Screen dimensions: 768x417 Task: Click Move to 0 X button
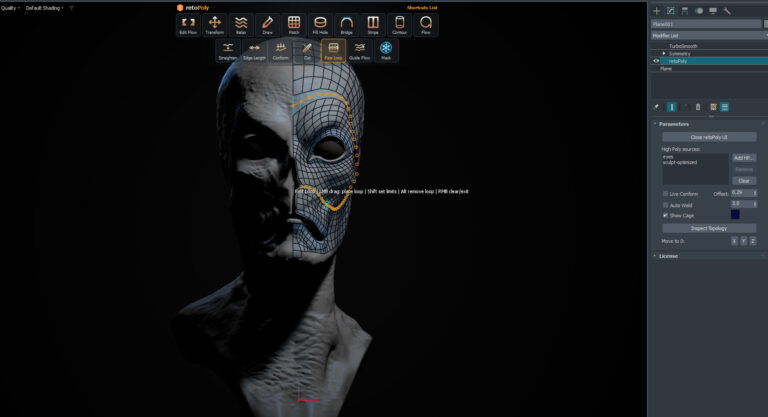pyautogui.click(x=734, y=241)
